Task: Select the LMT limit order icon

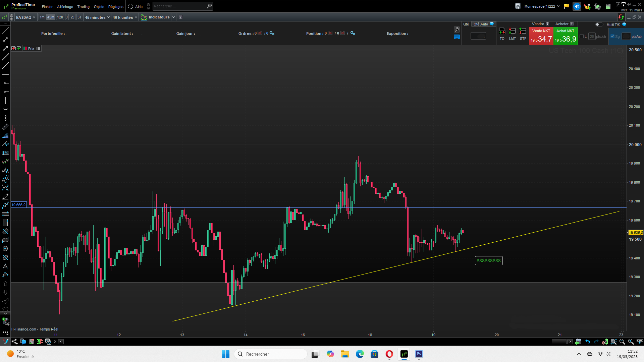Action: pos(512,32)
